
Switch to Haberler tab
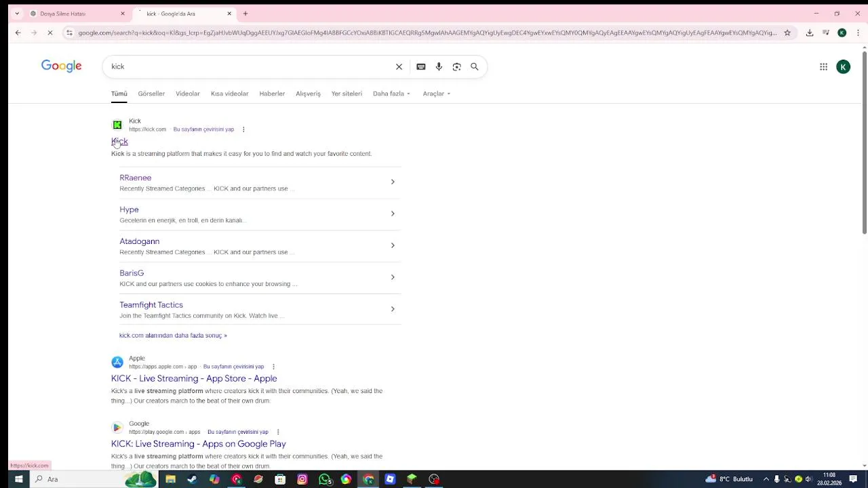[x=272, y=94]
